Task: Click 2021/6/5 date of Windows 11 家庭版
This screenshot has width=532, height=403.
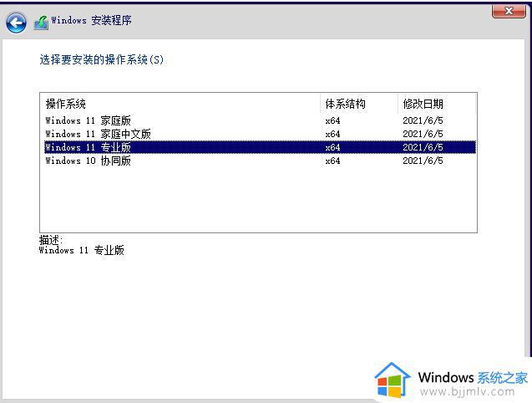Action: (423, 120)
